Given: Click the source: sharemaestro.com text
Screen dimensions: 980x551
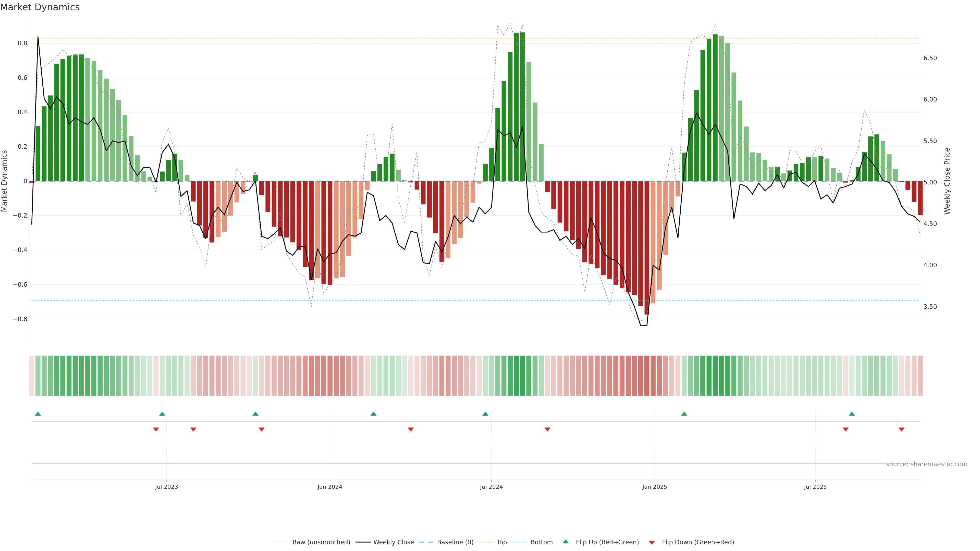Looking at the screenshot, I should (x=926, y=464).
